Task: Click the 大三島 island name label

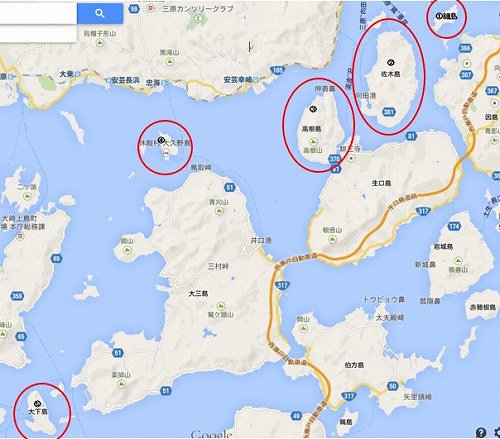Action: (x=198, y=294)
